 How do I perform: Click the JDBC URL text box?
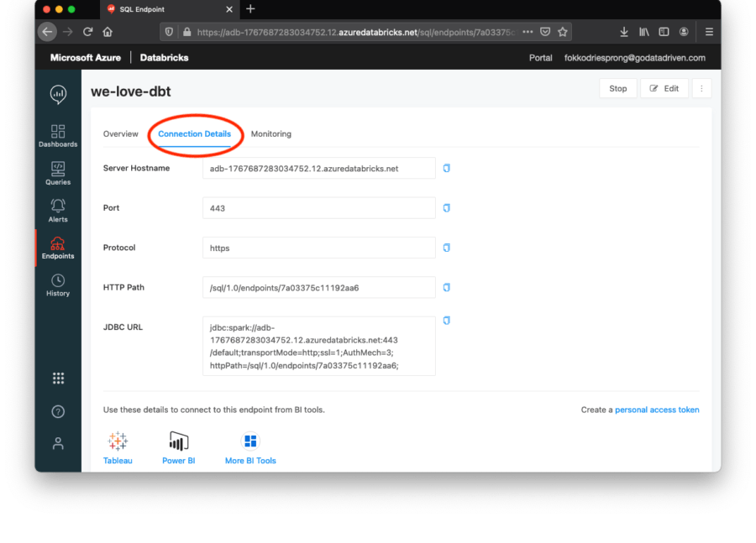tap(318, 346)
